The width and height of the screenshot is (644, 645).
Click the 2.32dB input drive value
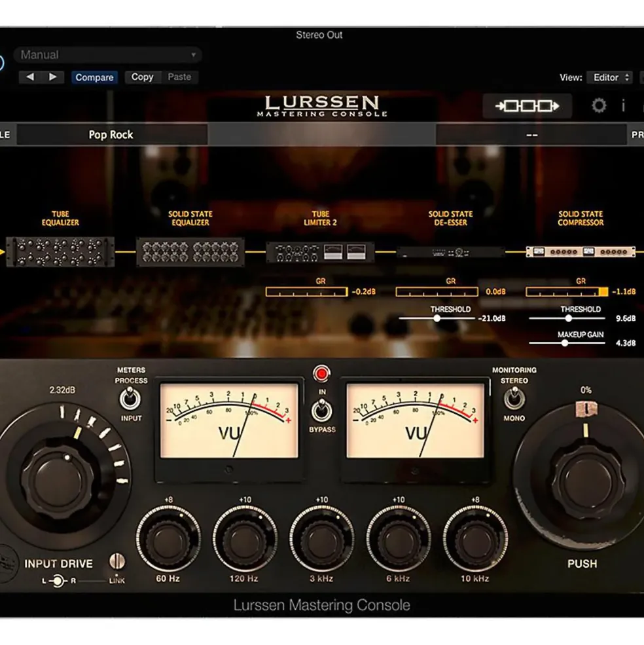point(63,390)
